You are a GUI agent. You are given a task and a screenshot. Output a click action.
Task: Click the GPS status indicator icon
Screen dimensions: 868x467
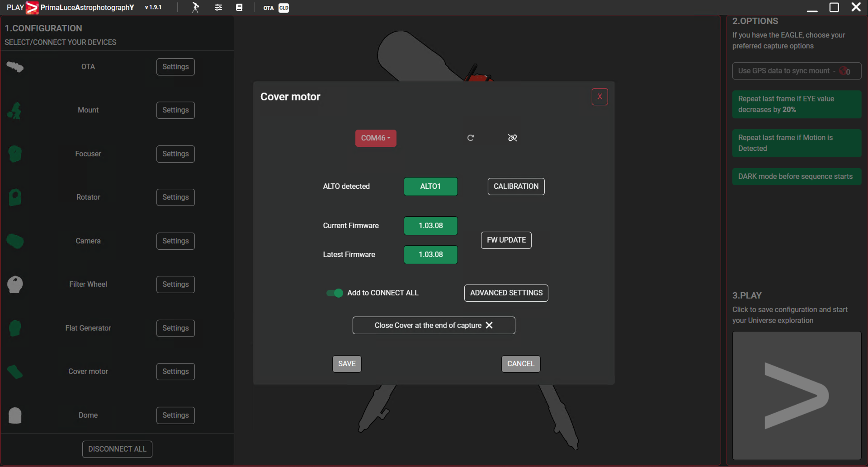tap(844, 71)
